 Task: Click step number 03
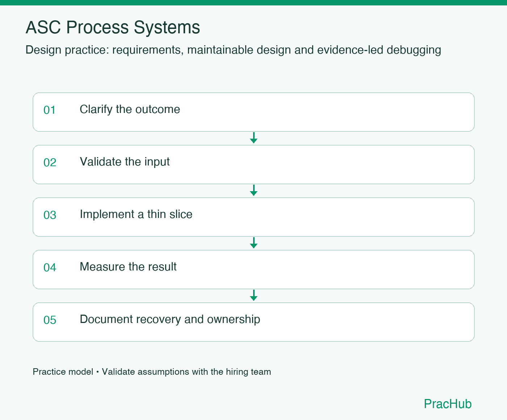(x=50, y=215)
